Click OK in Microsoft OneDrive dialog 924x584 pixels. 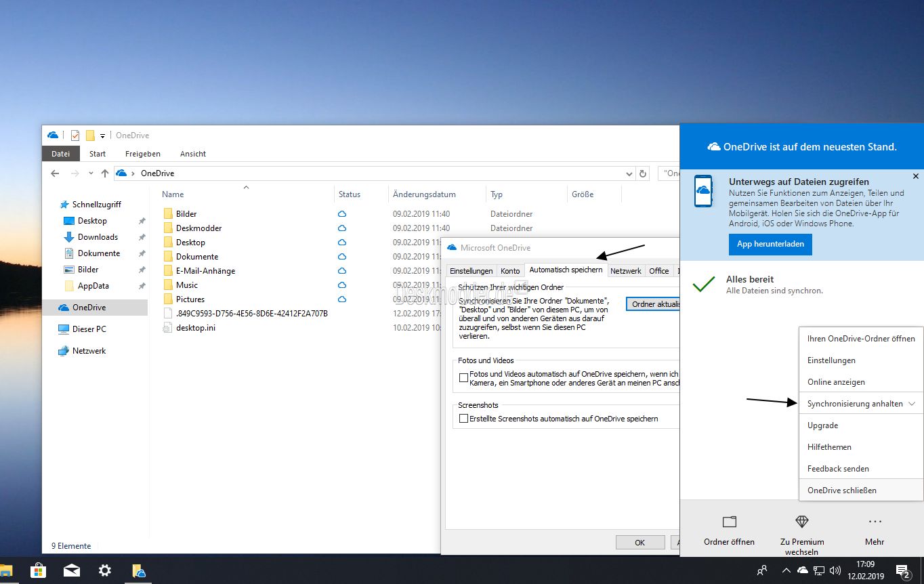[x=640, y=543]
